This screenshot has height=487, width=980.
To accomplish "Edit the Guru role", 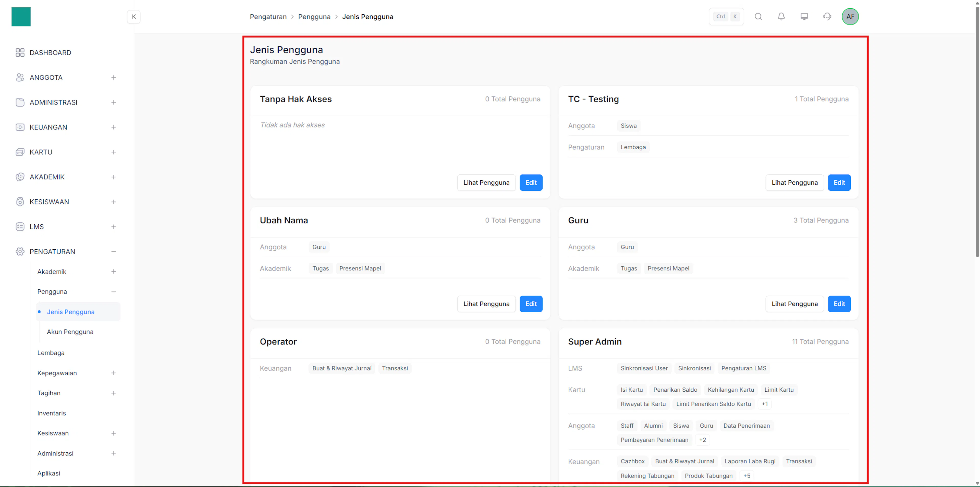I will (x=839, y=304).
